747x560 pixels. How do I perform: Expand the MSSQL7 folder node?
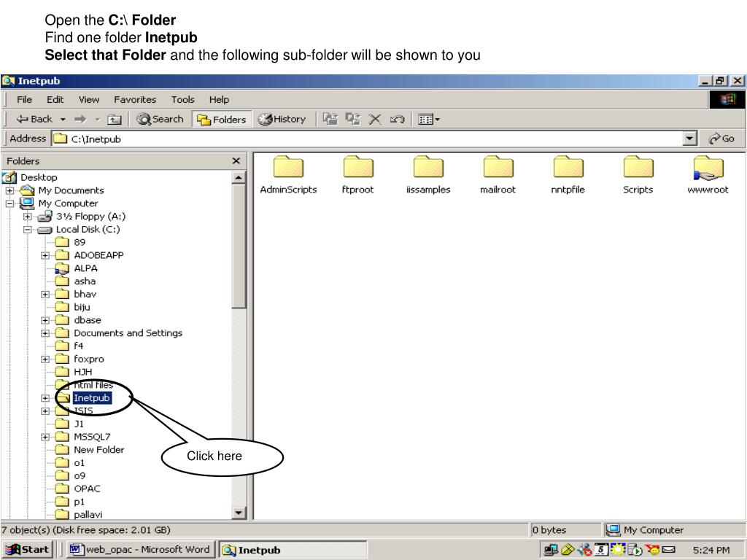coord(45,437)
